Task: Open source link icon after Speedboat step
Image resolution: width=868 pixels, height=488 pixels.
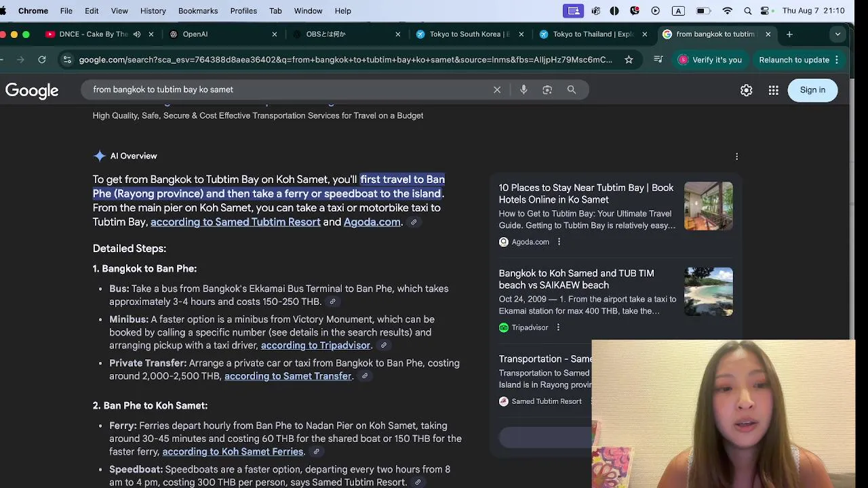Action: [418, 483]
